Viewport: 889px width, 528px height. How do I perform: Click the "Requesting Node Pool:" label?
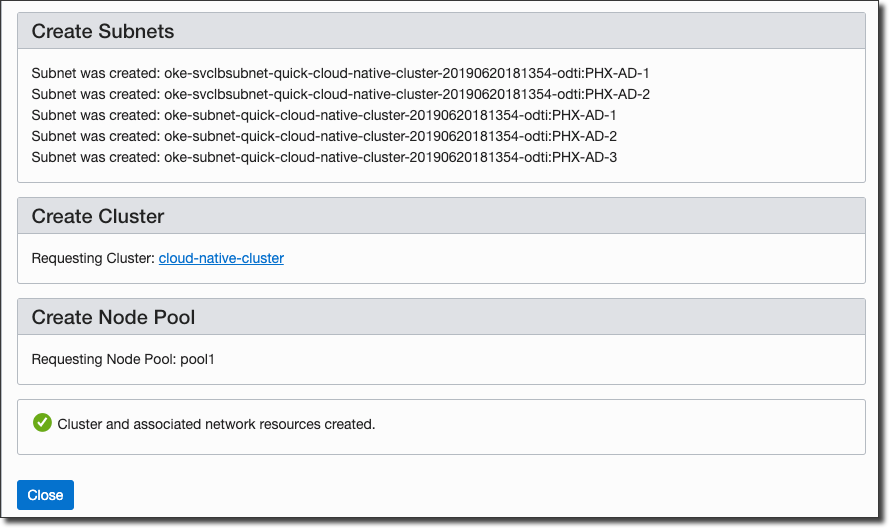[103, 359]
